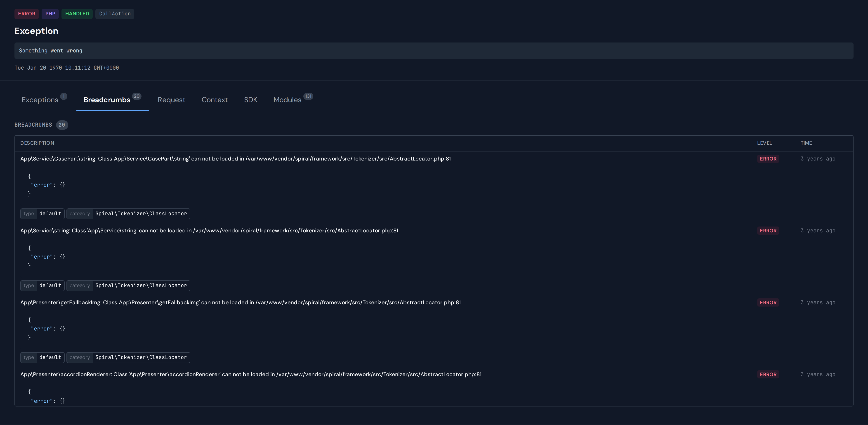Click the red ERROR badge at top
This screenshot has height=425, width=868.
pyautogui.click(x=27, y=14)
